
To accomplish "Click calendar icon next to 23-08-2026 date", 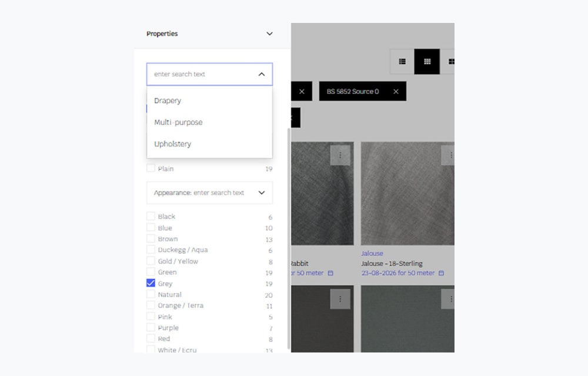I will coord(442,273).
